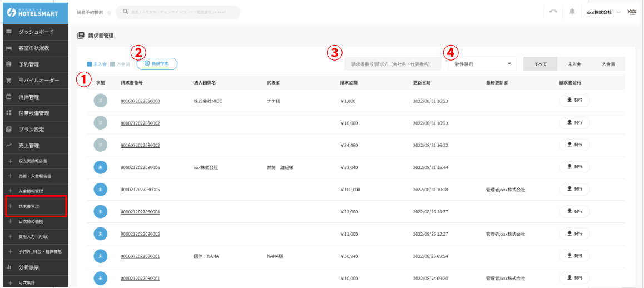
Task: Filter list by 入金済 tab
Action: (x=608, y=64)
